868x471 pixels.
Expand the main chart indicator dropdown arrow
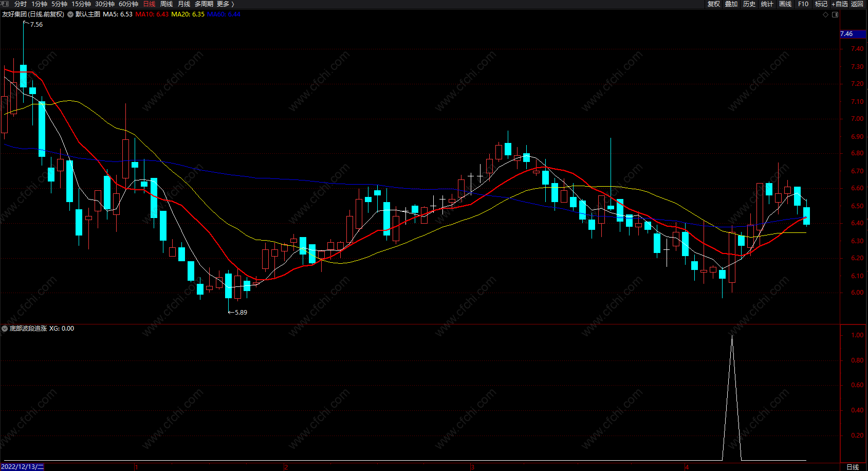tap(70, 14)
